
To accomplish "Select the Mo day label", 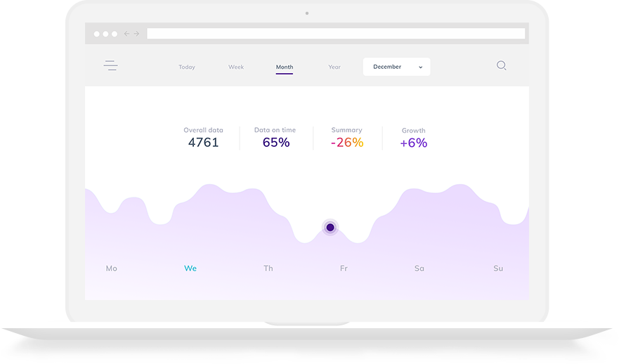I will pos(111,268).
